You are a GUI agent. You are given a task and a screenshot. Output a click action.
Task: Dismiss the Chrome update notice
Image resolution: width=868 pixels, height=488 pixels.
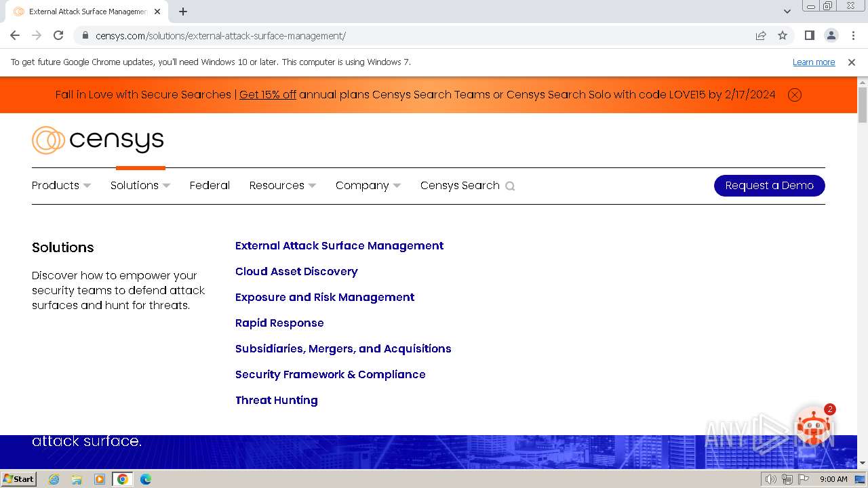pyautogui.click(x=852, y=62)
